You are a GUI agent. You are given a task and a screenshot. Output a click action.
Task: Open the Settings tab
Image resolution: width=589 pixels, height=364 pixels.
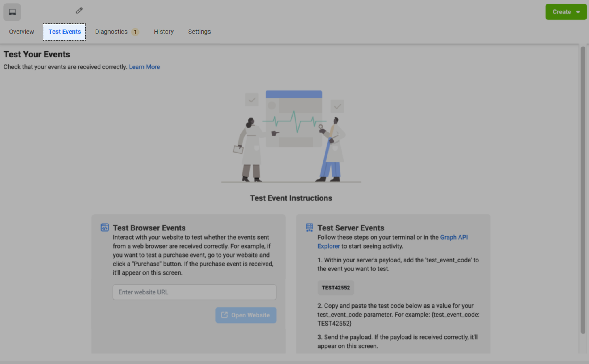click(x=199, y=32)
